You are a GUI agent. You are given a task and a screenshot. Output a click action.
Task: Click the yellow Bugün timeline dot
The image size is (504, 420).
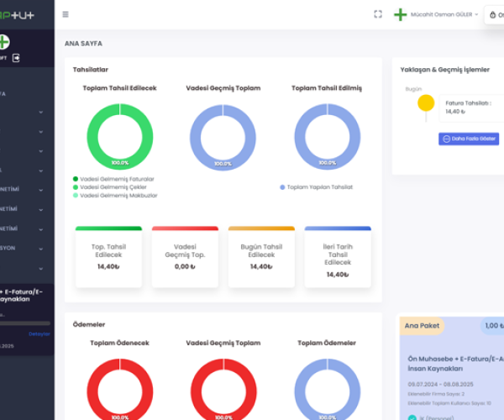[426, 102]
